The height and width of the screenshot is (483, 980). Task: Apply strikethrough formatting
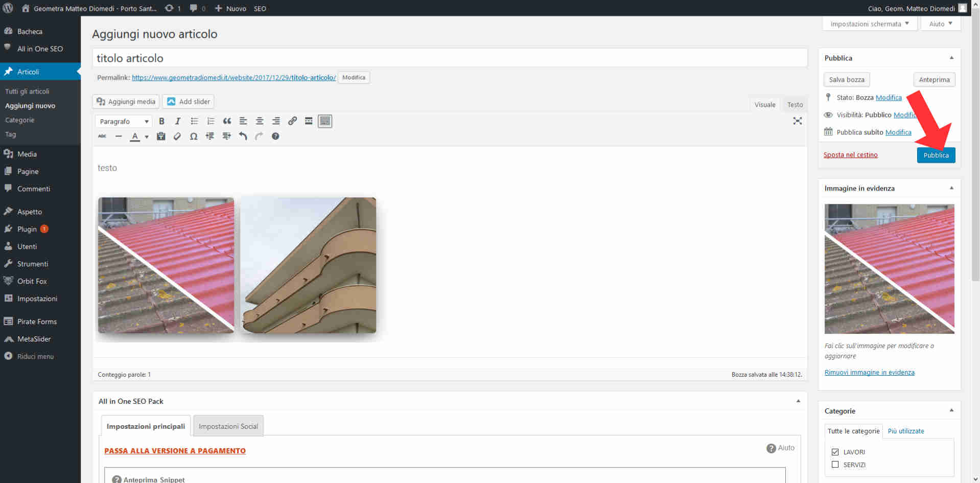point(102,136)
